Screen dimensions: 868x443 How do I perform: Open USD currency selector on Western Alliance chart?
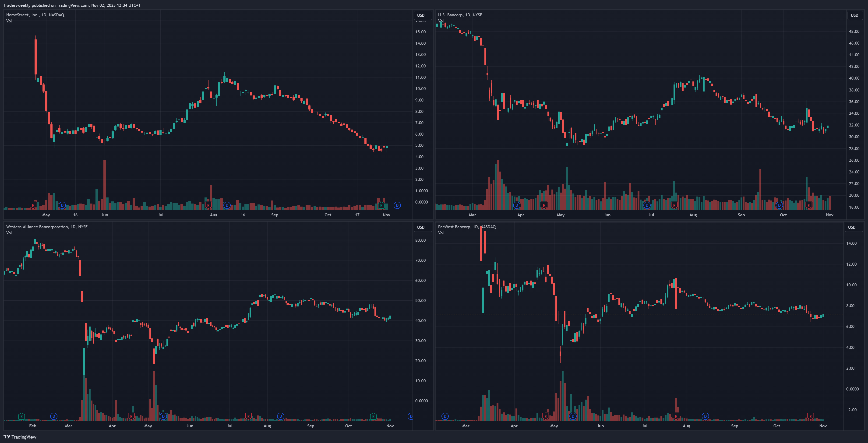coord(423,227)
